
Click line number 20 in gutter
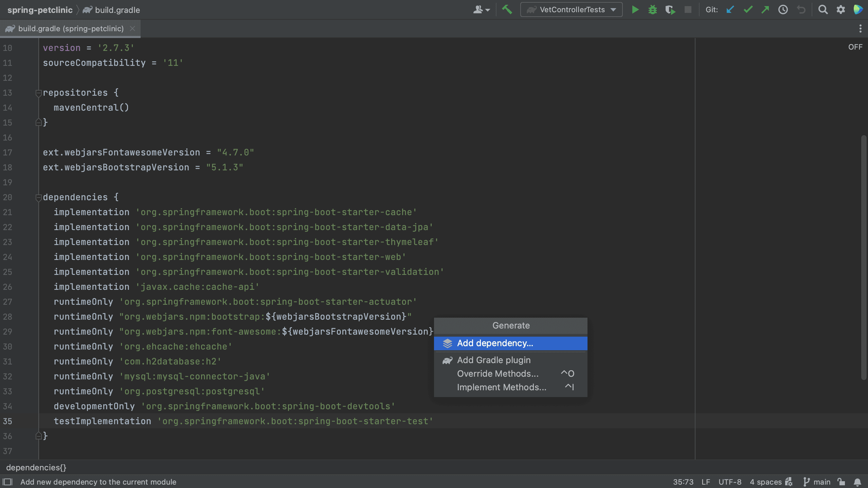pos(7,197)
